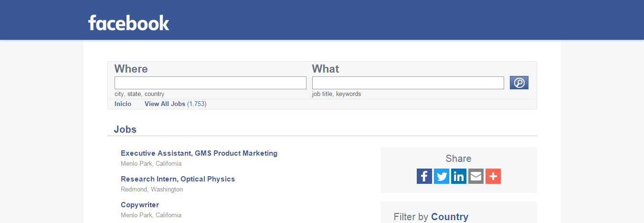
Task: Click into the What keywords input field
Action: click(408, 83)
